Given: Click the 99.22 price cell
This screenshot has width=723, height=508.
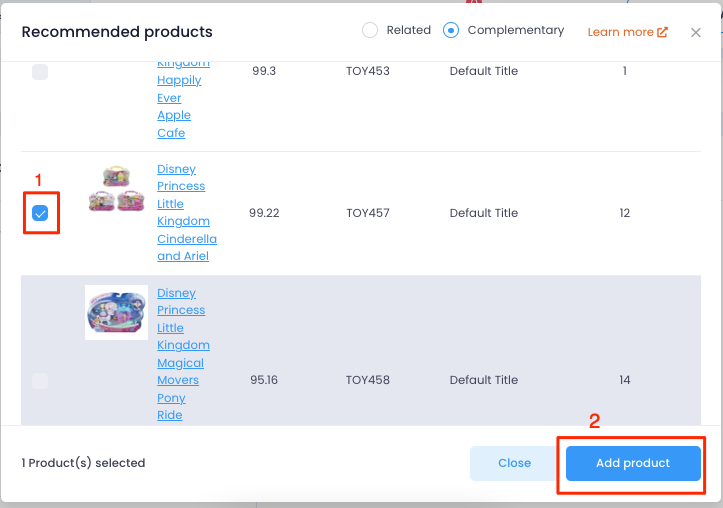Looking at the screenshot, I should click(264, 213).
